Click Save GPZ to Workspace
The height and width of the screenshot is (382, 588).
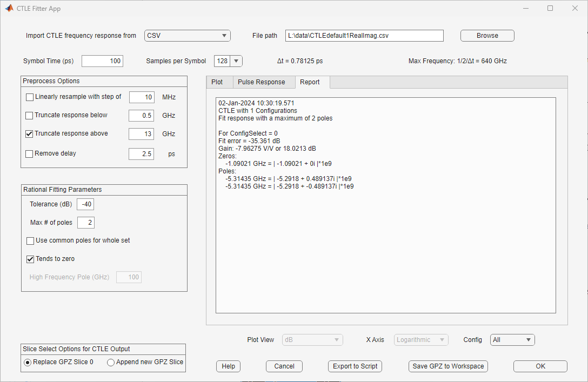click(449, 366)
